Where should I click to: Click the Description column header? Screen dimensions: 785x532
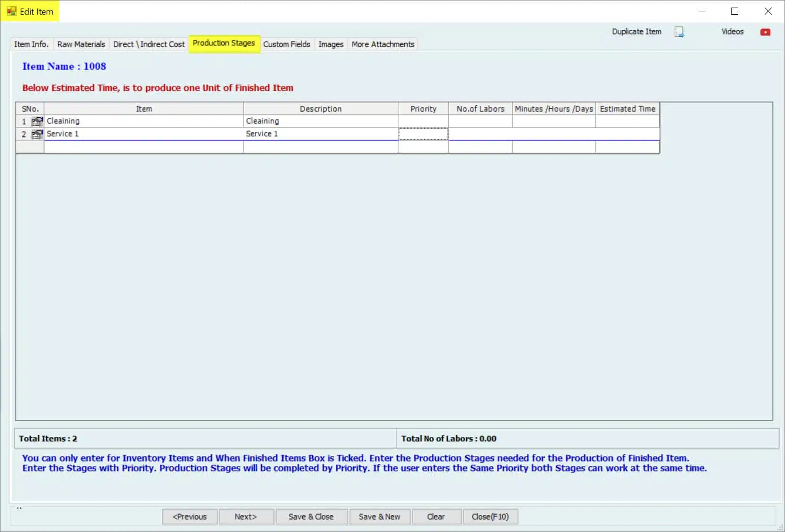[x=321, y=109]
